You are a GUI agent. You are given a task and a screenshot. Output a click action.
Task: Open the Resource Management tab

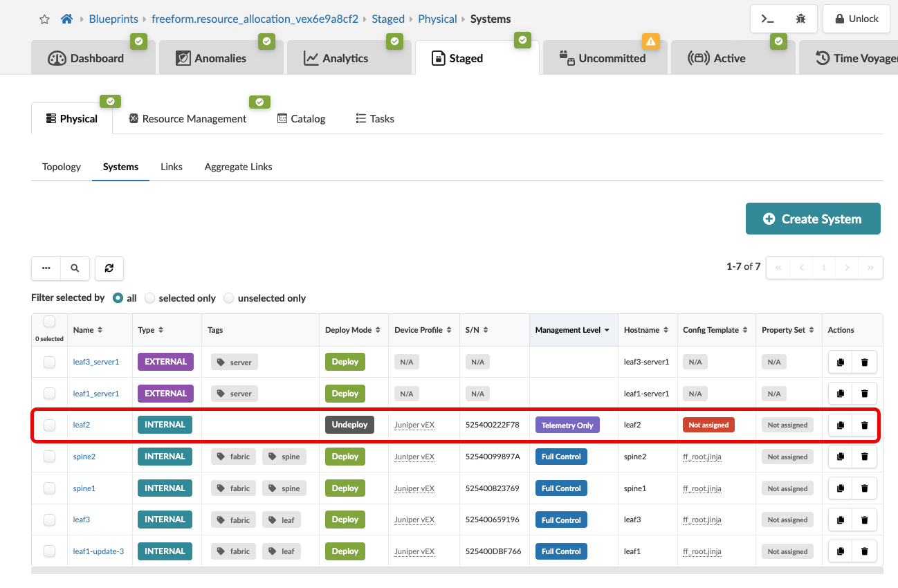pyautogui.click(x=187, y=119)
